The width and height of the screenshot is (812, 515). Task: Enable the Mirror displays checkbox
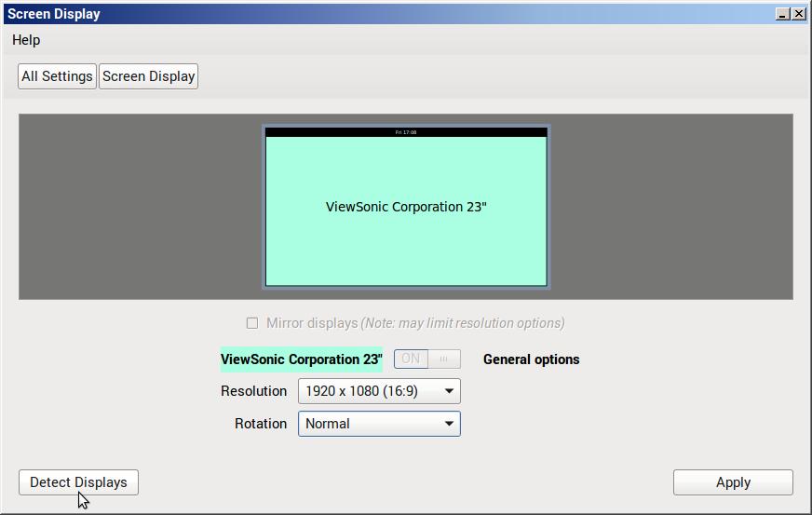click(x=252, y=323)
